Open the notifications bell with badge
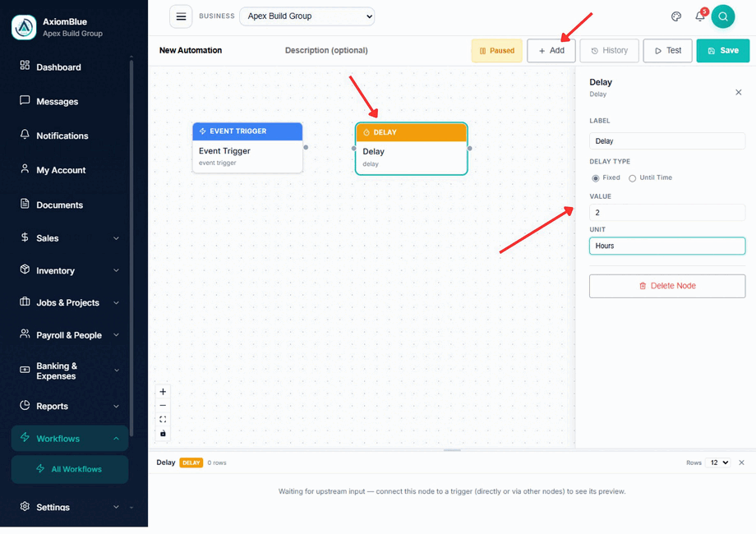Viewport: 756px width, 534px height. 700,16
